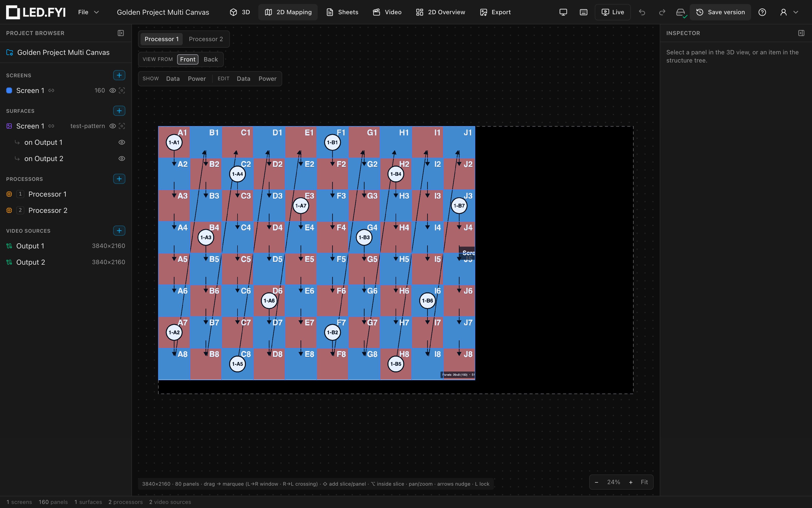Viewport: 812px width, 508px height.
Task: Click the LED.FYI logo
Action: coord(36,12)
